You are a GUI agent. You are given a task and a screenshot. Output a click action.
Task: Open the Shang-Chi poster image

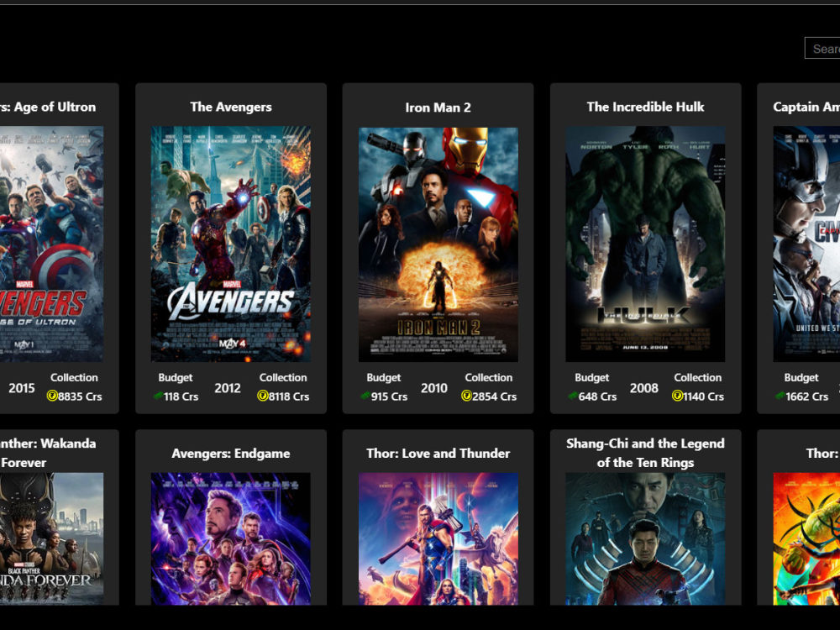pyautogui.click(x=645, y=539)
